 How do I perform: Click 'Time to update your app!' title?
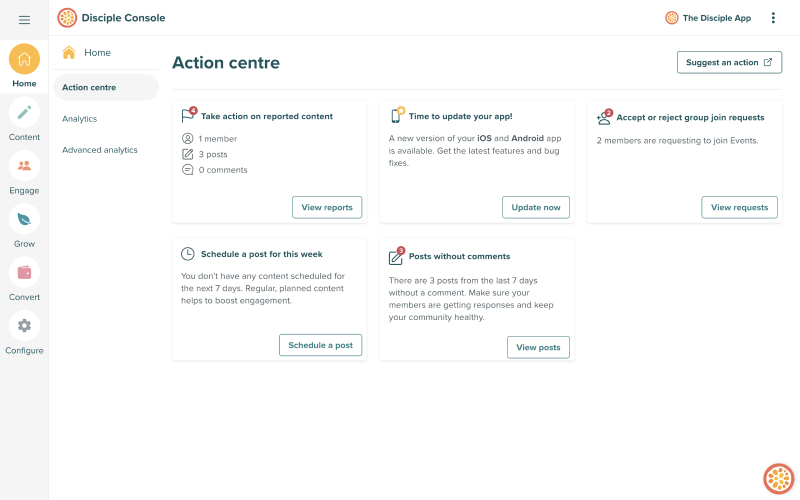(460, 116)
